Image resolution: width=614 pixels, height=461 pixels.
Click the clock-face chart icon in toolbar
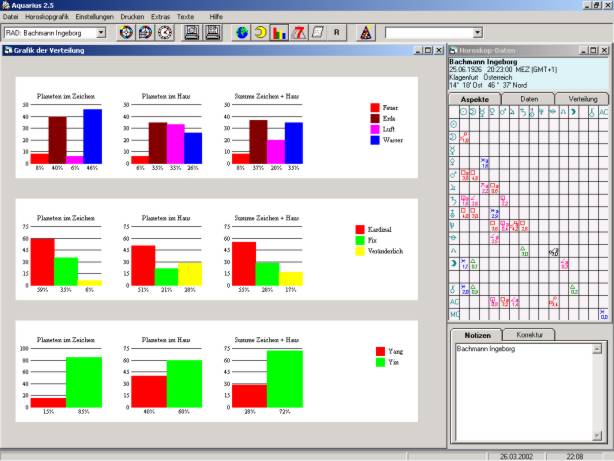164,32
